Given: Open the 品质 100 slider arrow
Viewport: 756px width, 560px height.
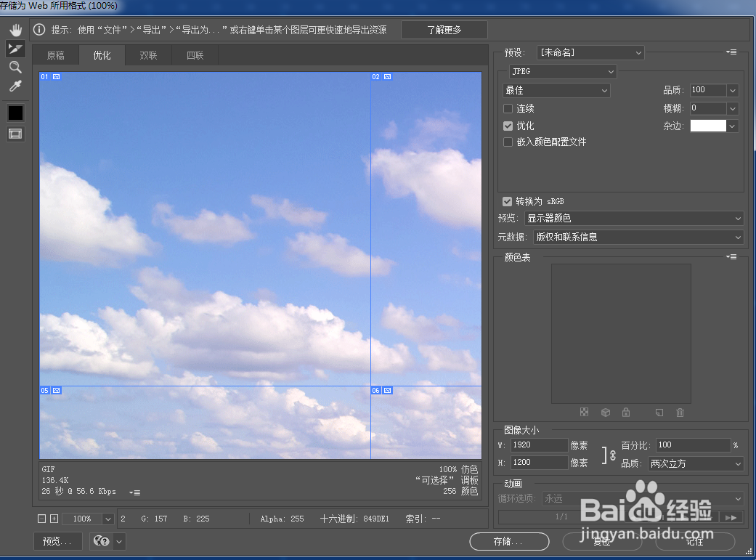Looking at the screenshot, I should (x=733, y=90).
